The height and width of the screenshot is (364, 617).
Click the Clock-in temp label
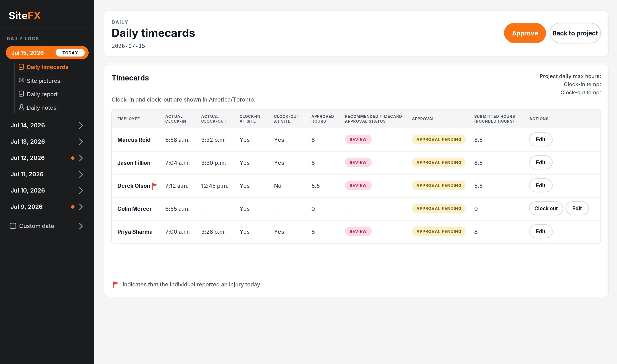[x=582, y=84]
